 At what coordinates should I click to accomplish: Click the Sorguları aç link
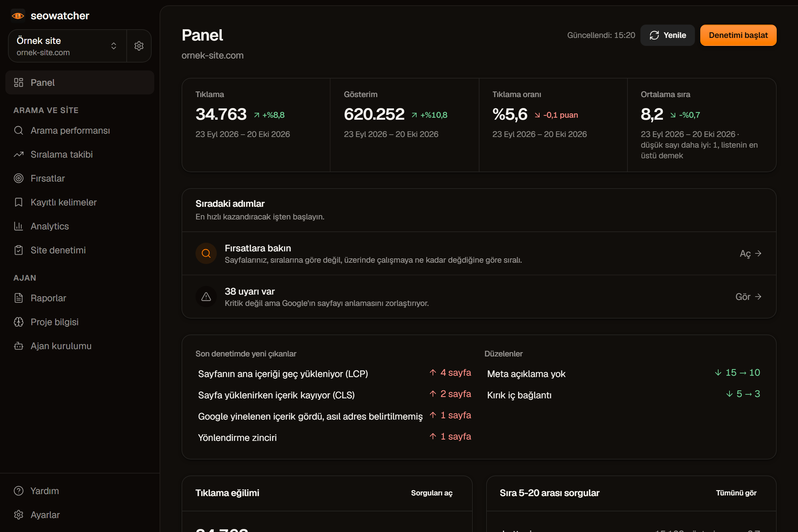tap(432, 493)
